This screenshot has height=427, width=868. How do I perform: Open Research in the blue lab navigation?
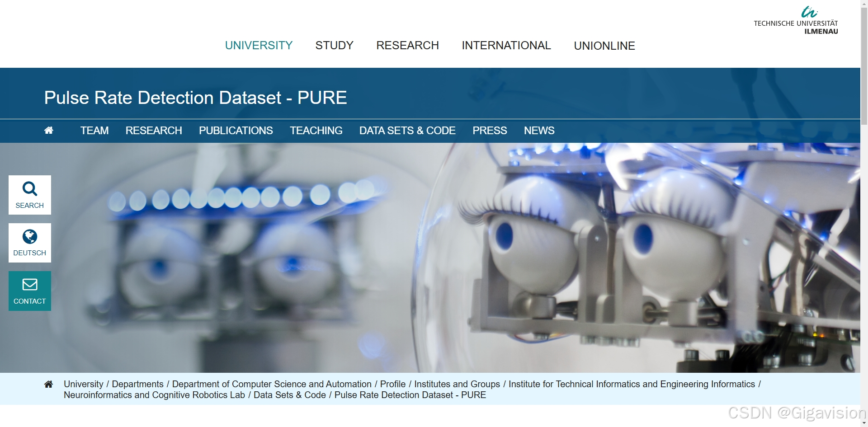pos(154,131)
